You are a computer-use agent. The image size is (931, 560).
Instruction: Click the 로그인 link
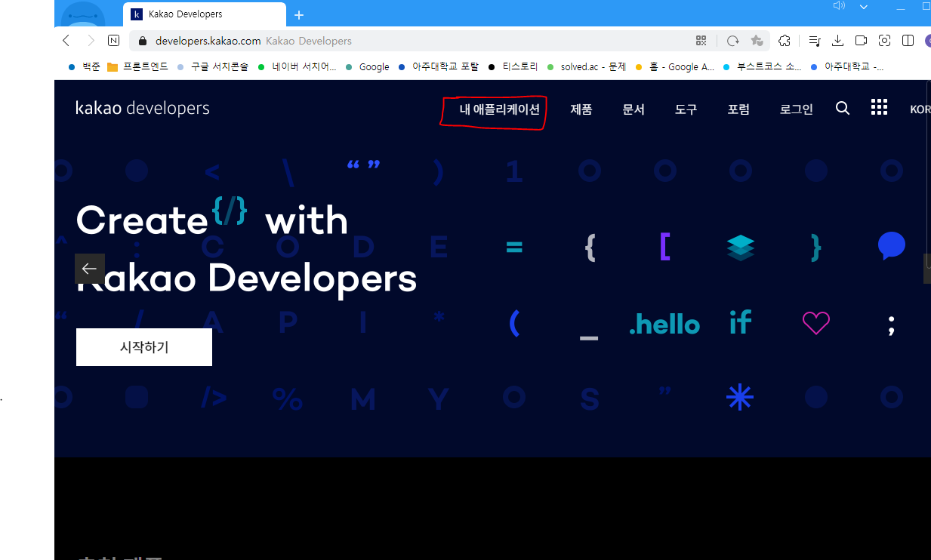[x=797, y=109]
